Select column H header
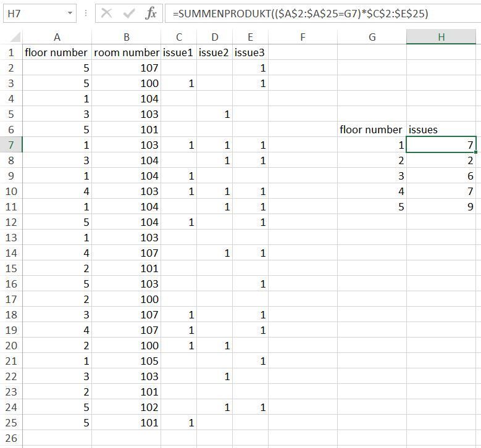Screen dimensions: 481x448 click(441, 37)
